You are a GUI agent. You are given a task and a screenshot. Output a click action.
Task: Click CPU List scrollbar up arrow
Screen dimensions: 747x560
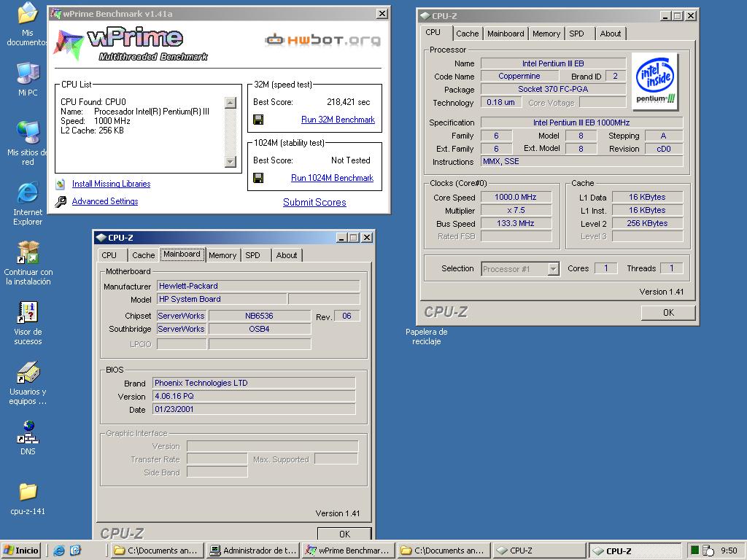click(231, 102)
